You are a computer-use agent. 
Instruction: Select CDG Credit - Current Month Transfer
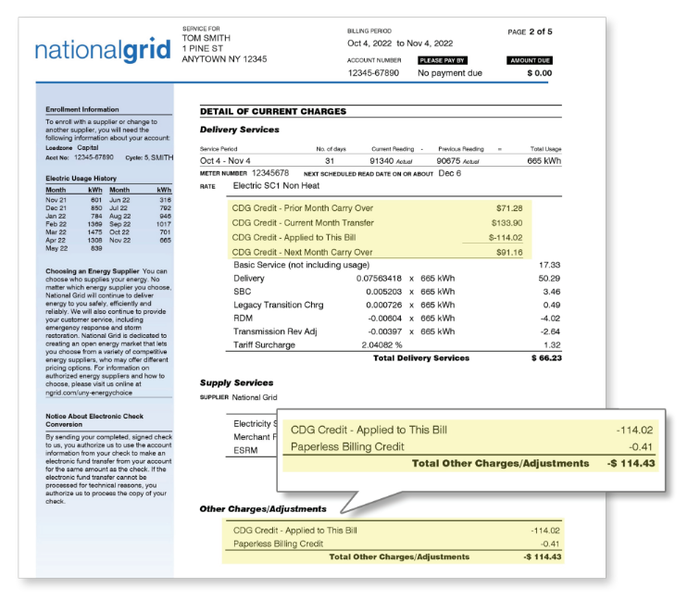click(x=303, y=223)
